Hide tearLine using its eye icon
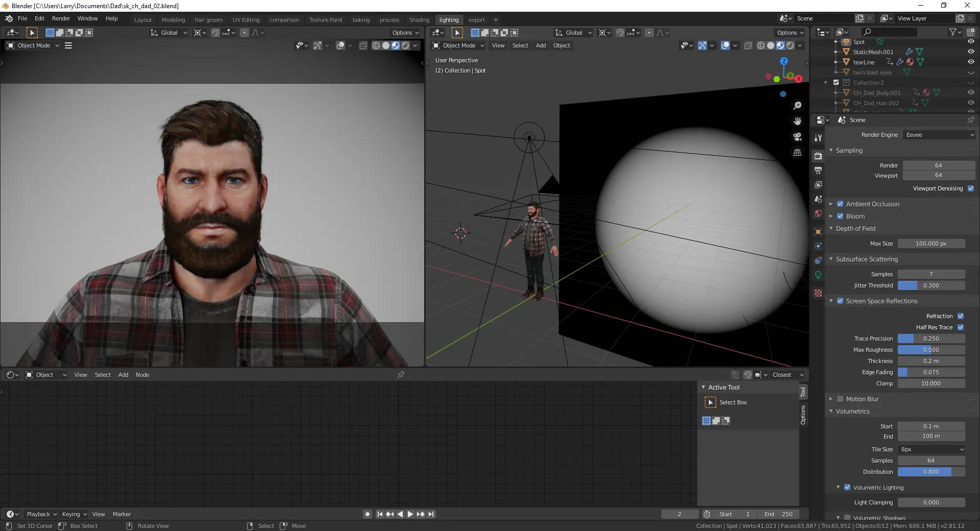Image resolution: width=980 pixels, height=531 pixels. pyautogui.click(x=971, y=62)
